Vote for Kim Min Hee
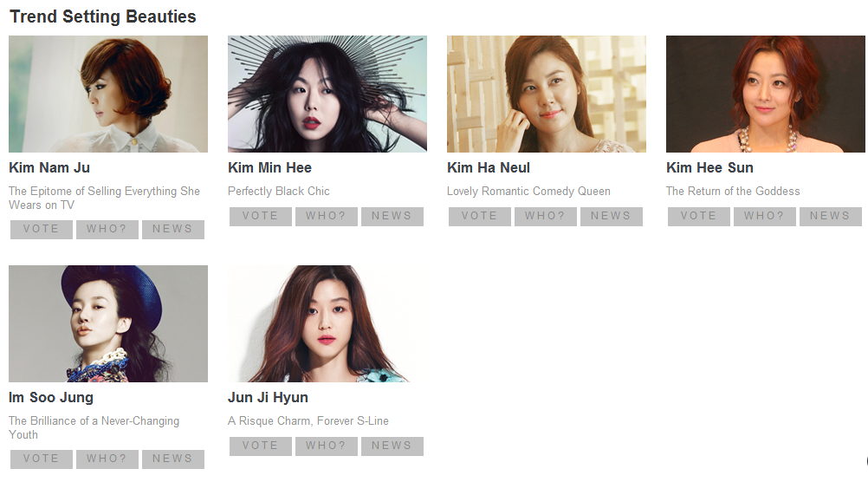The width and height of the screenshot is (868, 482). 261,216
